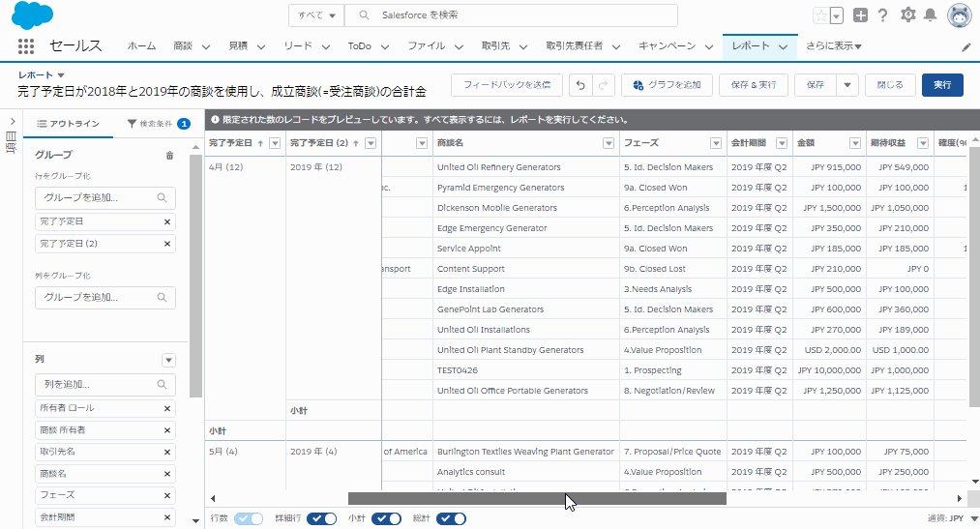Click the Salesforce cloud logo
The width and height of the screenshot is (980, 529).
[x=33, y=15]
